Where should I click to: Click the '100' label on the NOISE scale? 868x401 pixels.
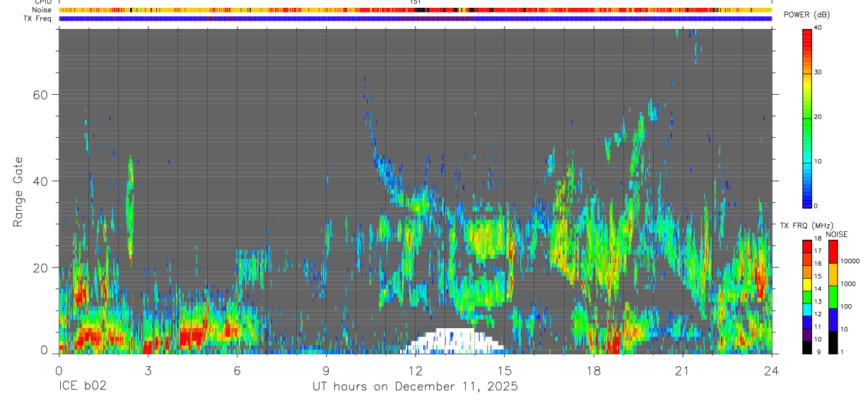[848, 307]
